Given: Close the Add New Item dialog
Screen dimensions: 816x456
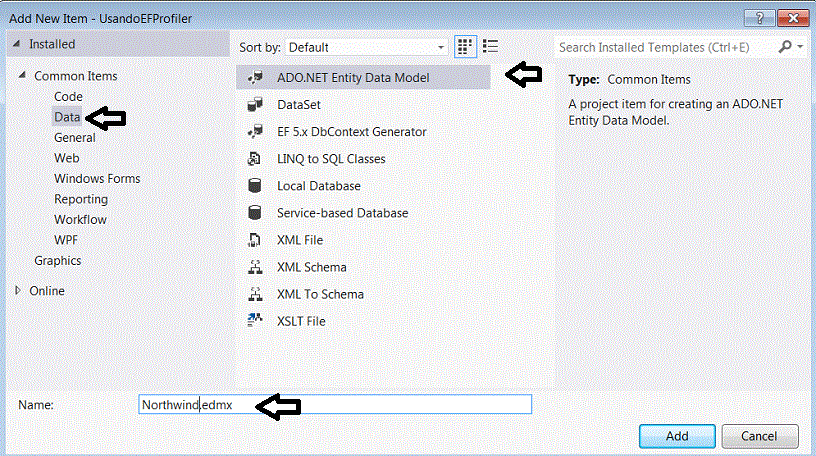Looking at the screenshot, I should [793, 18].
